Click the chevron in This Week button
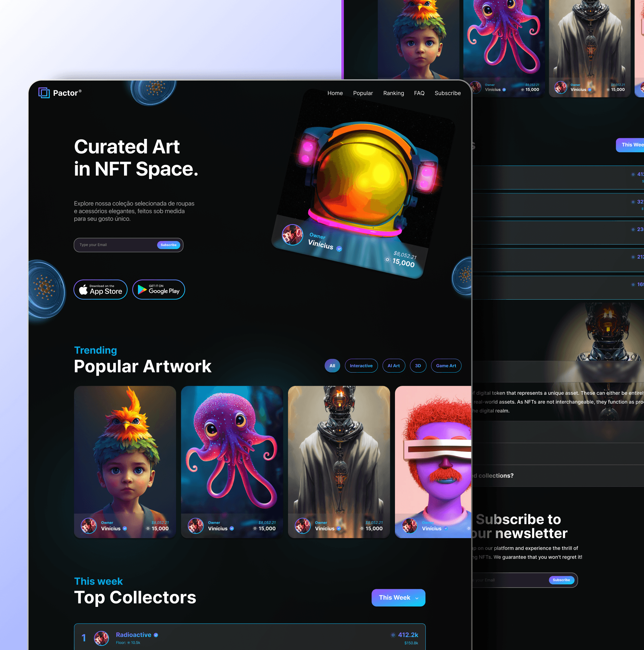The image size is (644, 650). pyautogui.click(x=417, y=598)
